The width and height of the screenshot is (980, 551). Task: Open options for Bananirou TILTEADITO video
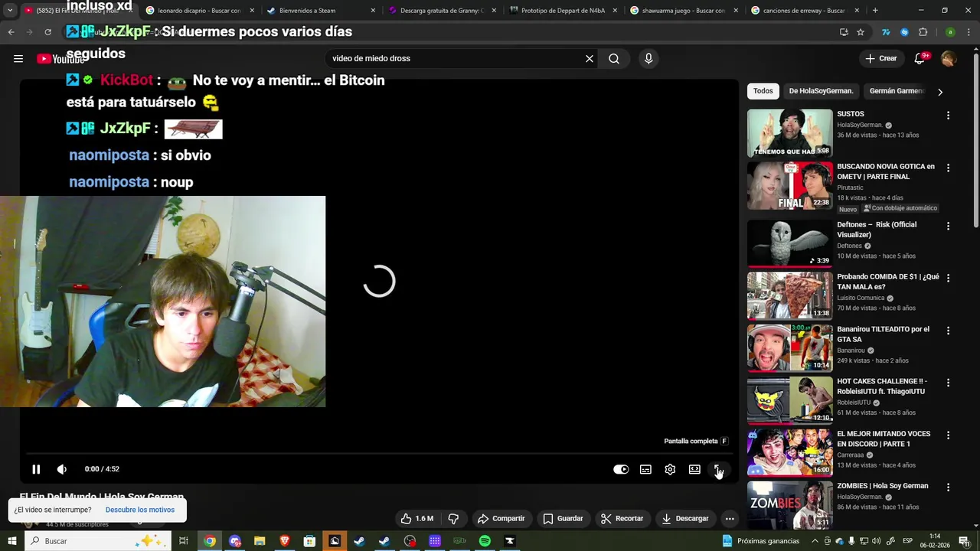tap(948, 331)
